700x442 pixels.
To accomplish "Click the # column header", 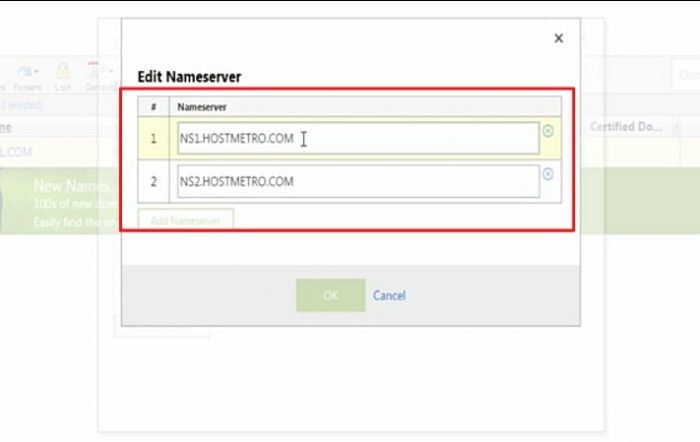I will [154, 107].
